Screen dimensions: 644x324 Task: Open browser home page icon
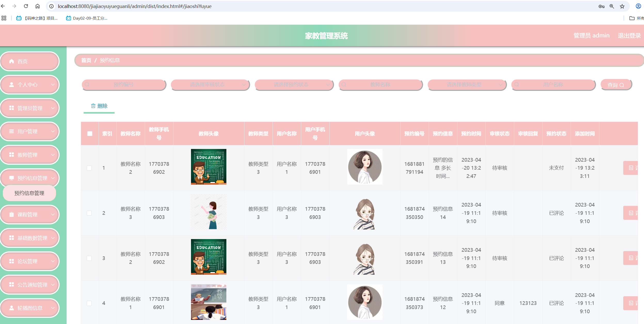pyautogui.click(x=37, y=6)
